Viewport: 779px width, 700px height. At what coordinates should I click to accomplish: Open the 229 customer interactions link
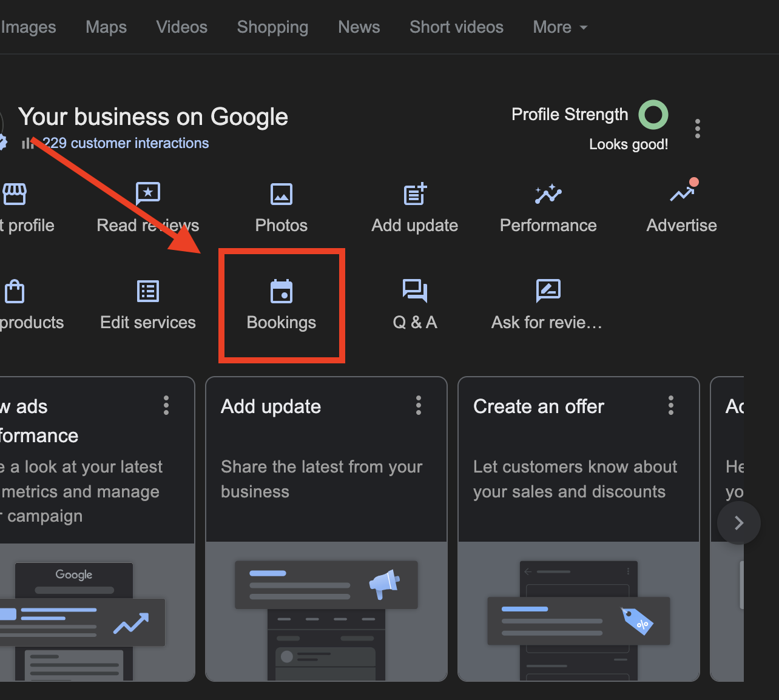pos(126,143)
